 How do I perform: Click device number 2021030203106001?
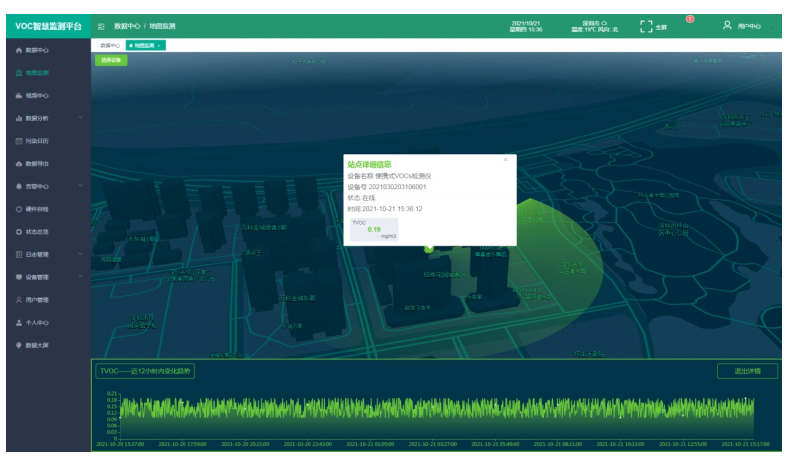397,187
